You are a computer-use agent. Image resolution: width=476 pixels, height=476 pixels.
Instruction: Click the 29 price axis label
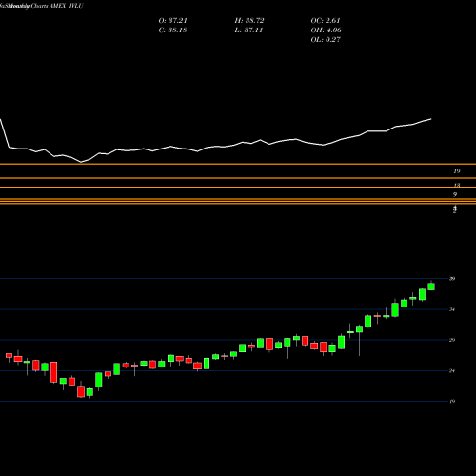pyautogui.click(x=452, y=340)
